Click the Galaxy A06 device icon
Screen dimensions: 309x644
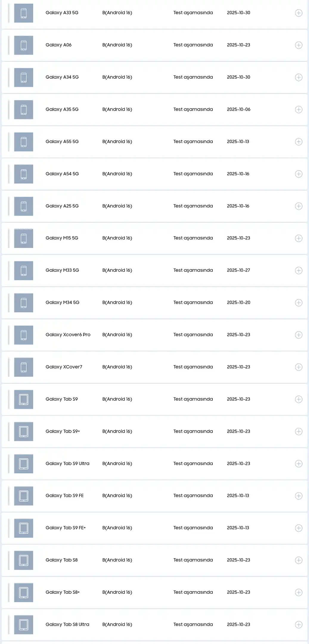[x=24, y=45]
